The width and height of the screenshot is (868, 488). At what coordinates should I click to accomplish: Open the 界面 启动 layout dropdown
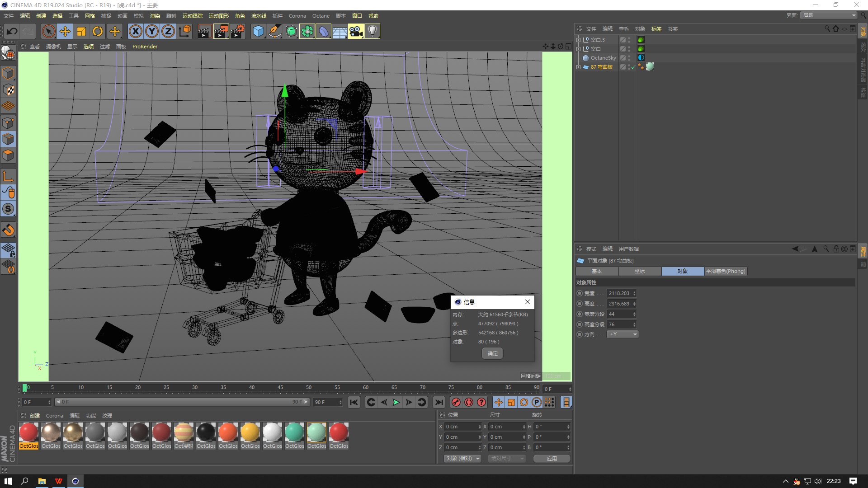(x=829, y=15)
